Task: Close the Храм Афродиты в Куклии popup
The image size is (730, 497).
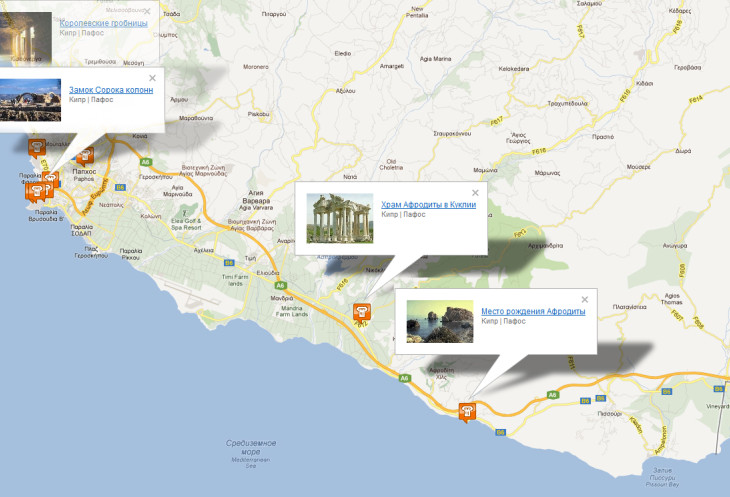Action: (476, 192)
